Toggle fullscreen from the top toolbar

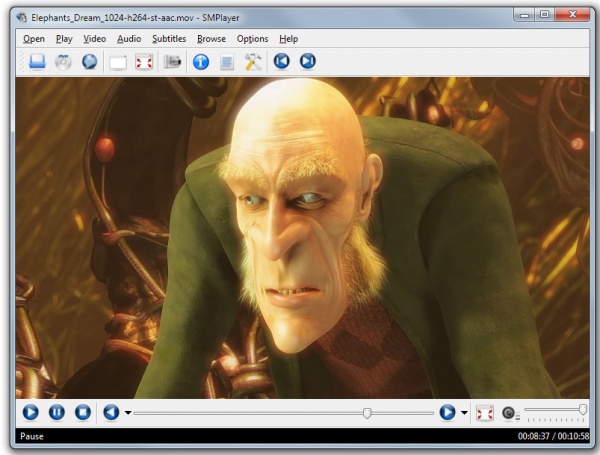[x=144, y=62]
